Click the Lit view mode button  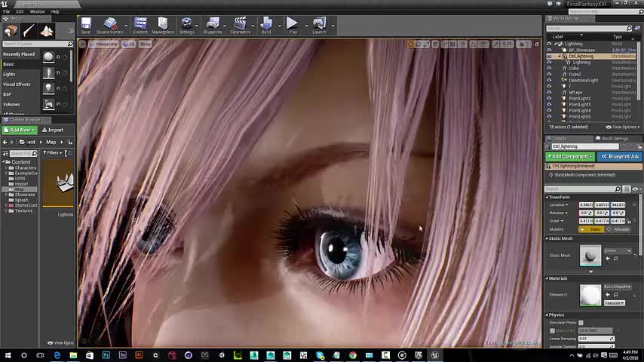(129, 44)
